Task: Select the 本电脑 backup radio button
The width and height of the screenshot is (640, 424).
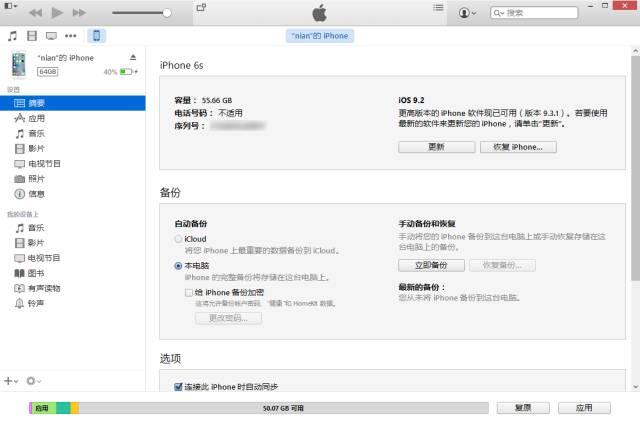Action: (178, 266)
